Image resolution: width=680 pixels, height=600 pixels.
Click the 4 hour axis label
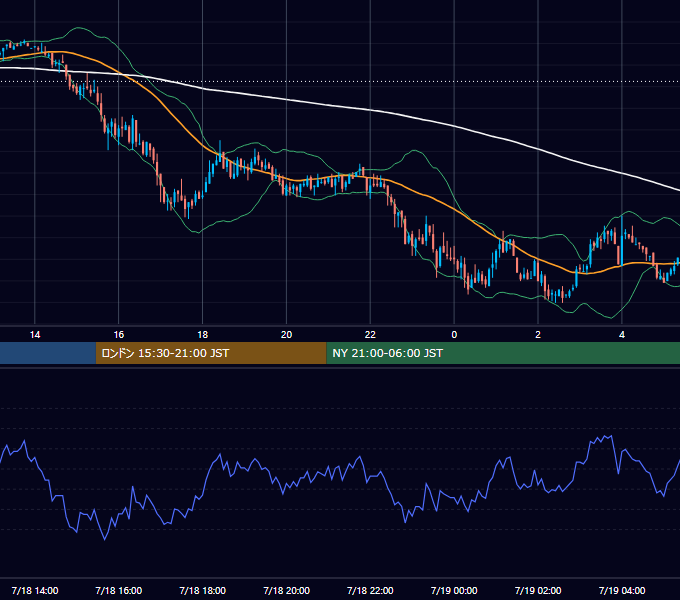click(x=622, y=335)
